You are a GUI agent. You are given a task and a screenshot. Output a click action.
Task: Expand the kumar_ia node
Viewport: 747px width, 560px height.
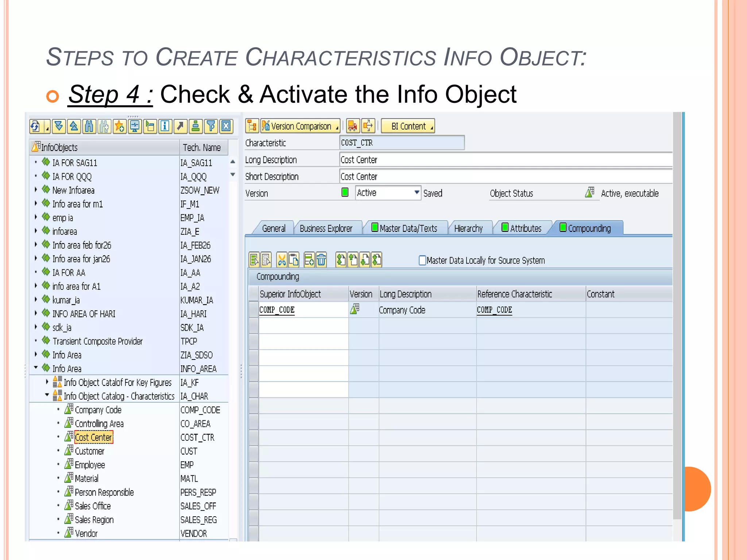(36, 299)
